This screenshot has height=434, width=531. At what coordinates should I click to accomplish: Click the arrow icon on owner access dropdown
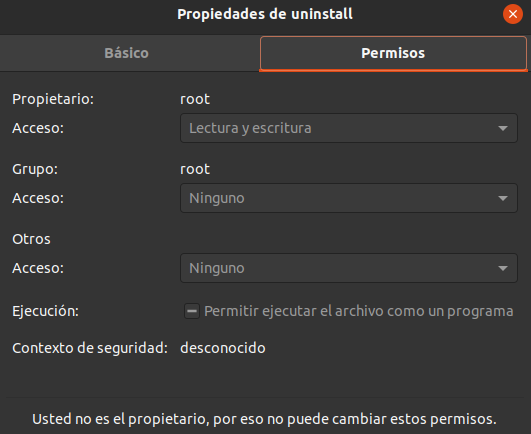[503, 128]
